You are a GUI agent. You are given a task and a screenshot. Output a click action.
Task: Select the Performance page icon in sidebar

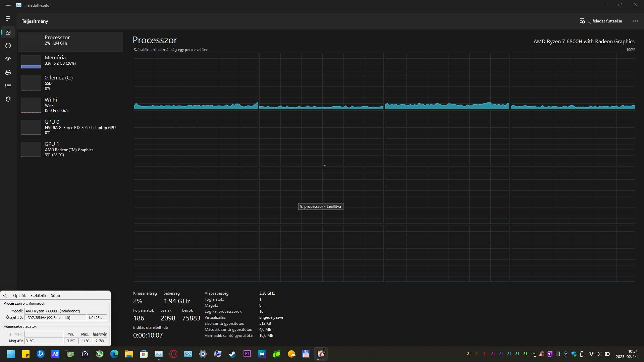8,32
